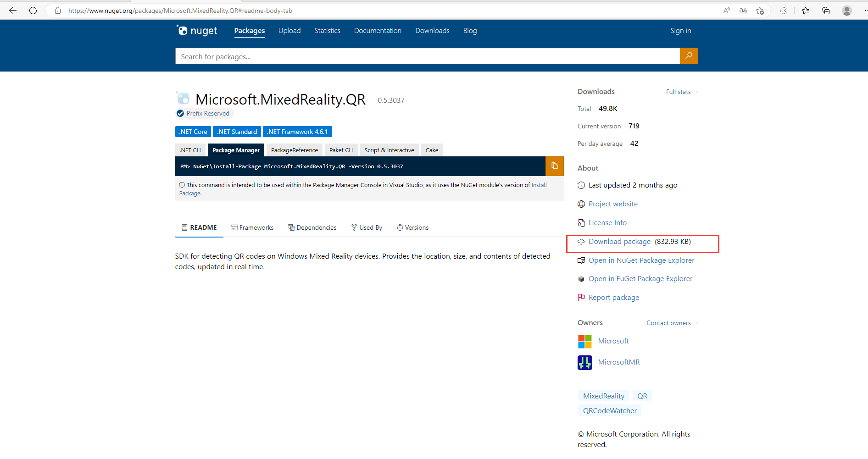Switch to the Dependencies tab
This screenshot has height=459, width=868.
pyautogui.click(x=312, y=227)
